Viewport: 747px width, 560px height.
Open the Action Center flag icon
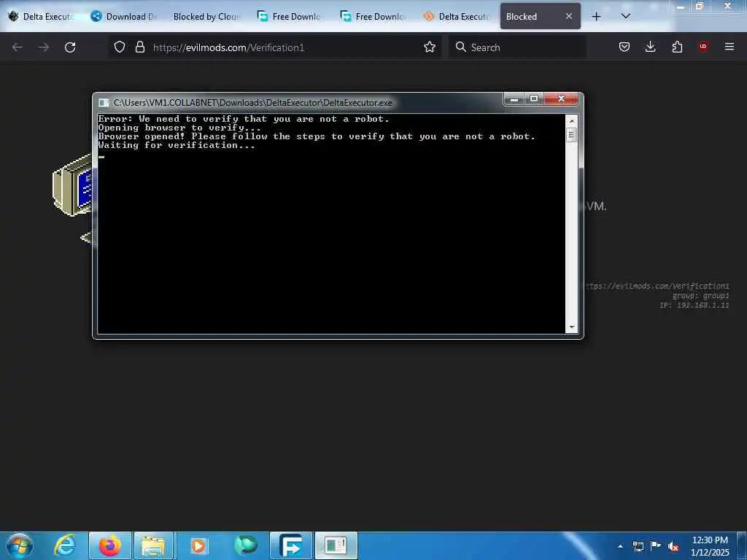click(656, 545)
